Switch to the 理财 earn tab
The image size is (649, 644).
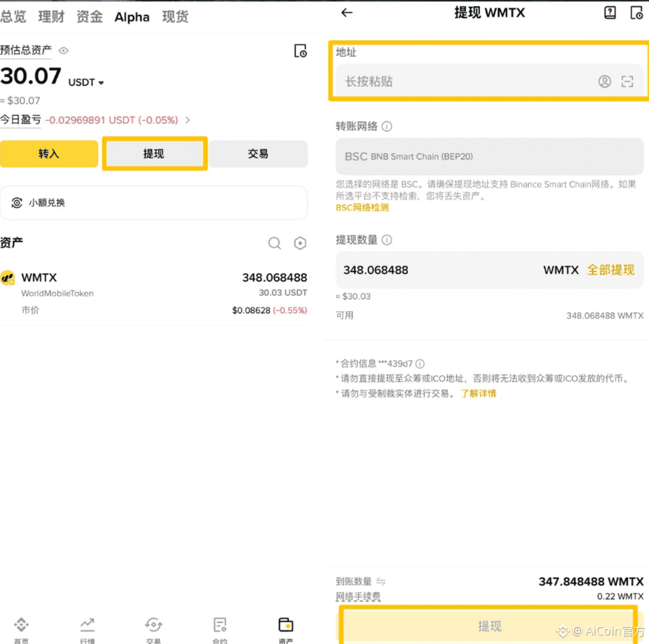tap(51, 17)
